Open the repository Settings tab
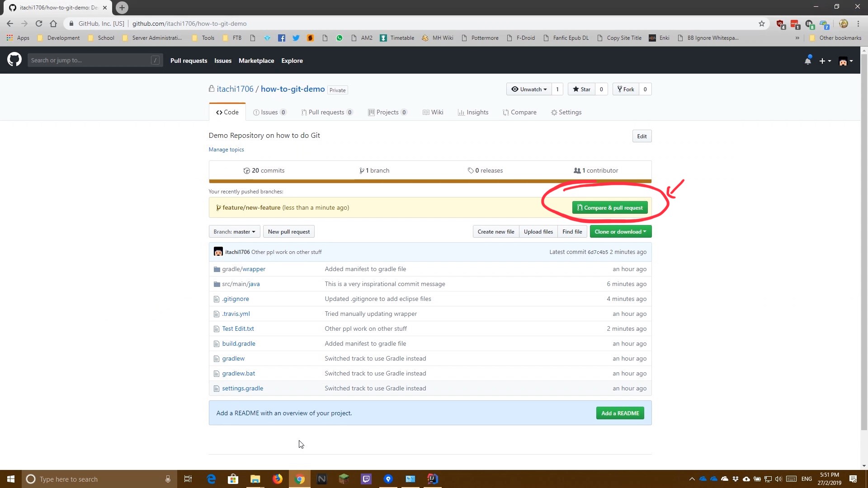 tap(566, 112)
